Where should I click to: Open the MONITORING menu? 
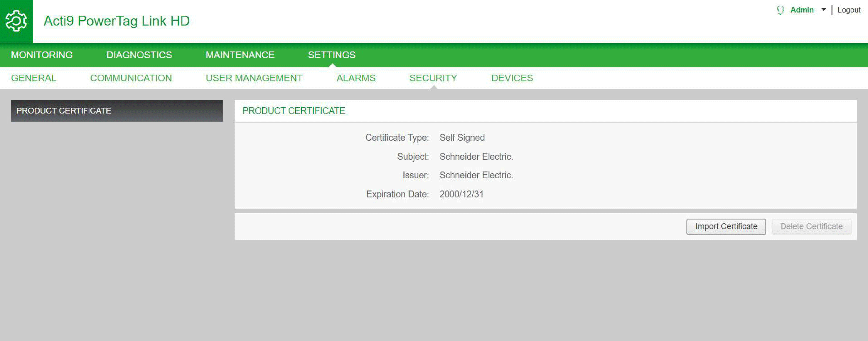42,55
